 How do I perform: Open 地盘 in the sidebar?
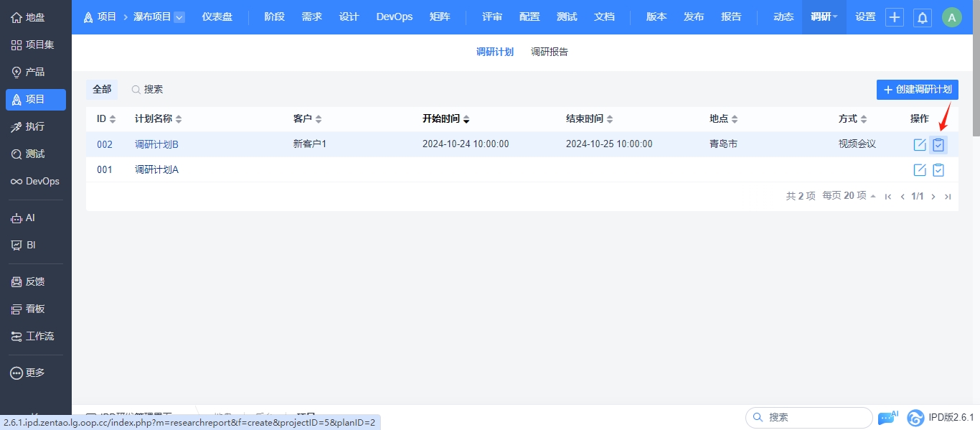tap(36, 17)
